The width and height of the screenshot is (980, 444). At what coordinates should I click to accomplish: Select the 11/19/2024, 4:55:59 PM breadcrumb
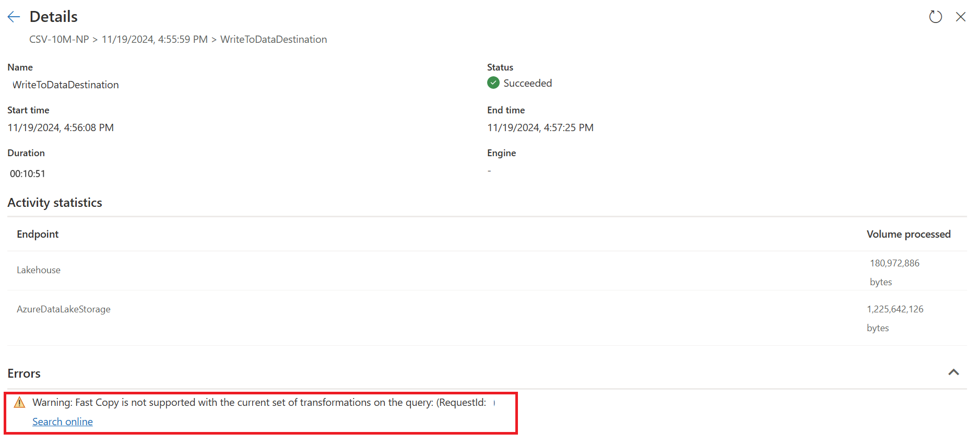(155, 39)
